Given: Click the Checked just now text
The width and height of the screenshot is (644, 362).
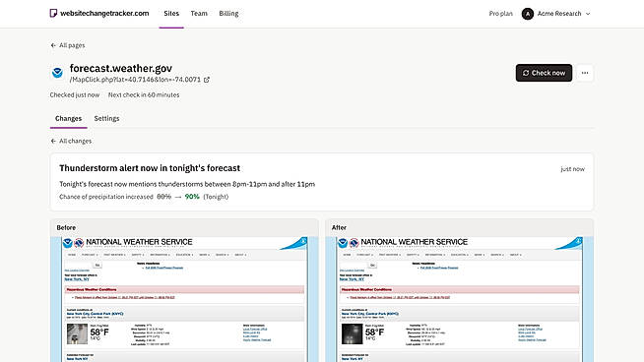Looking at the screenshot, I should 75,94.
